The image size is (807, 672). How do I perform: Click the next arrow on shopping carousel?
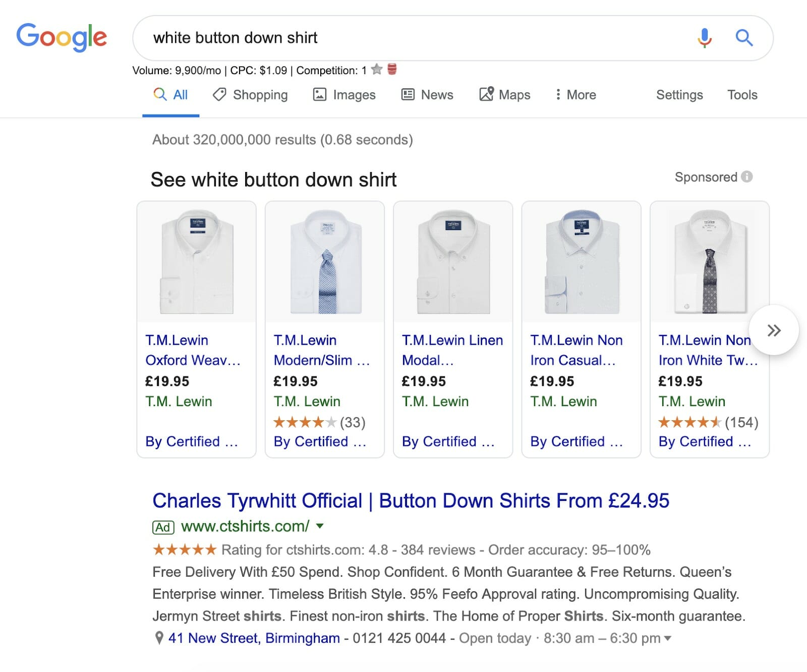[x=774, y=330]
